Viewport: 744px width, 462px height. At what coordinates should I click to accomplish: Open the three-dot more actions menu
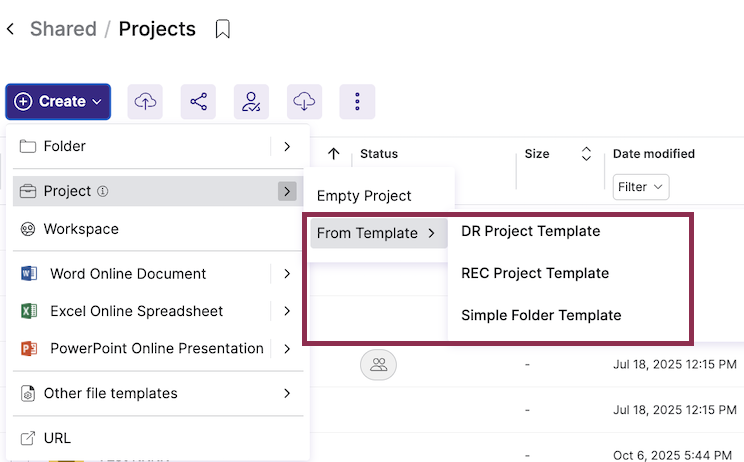click(x=357, y=102)
